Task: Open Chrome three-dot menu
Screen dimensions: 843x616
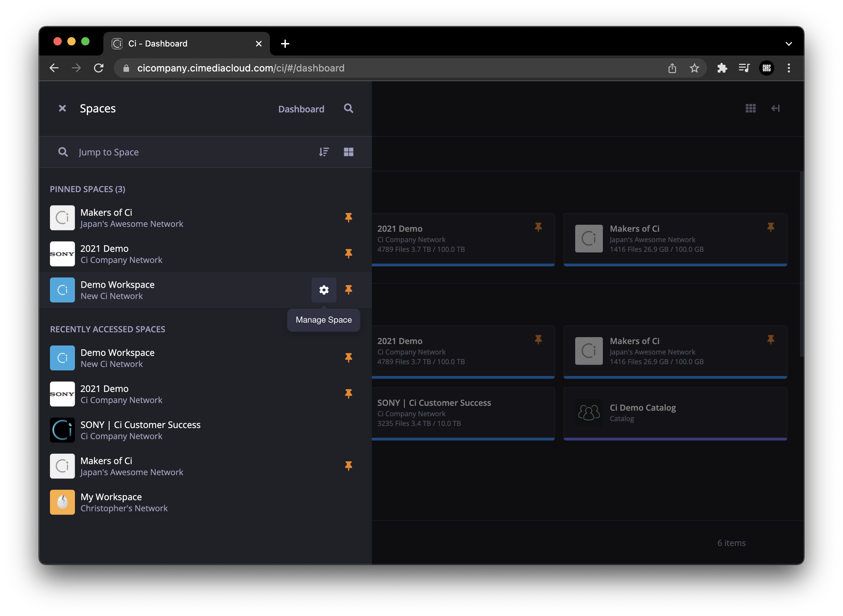Action: click(789, 68)
